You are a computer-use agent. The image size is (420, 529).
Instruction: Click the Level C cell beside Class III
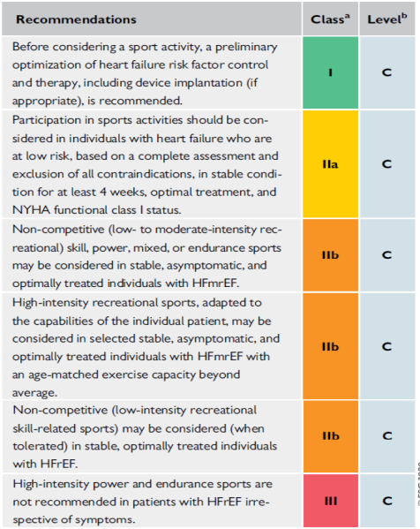(387, 501)
